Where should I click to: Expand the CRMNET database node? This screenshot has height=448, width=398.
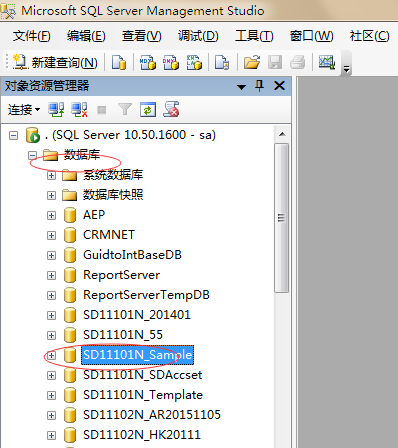(x=51, y=235)
